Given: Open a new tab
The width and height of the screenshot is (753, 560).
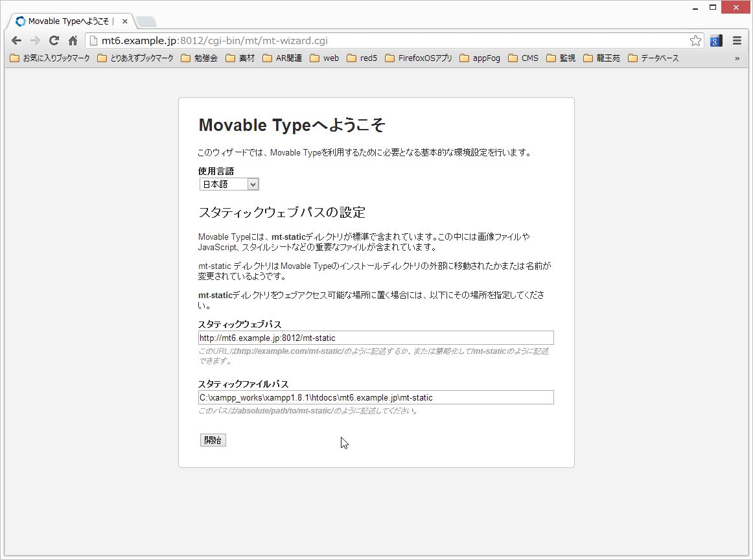Looking at the screenshot, I should pos(146,21).
